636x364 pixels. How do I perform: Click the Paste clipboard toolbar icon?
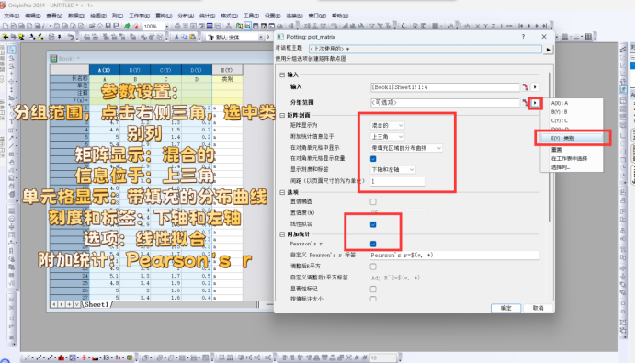point(192,37)
